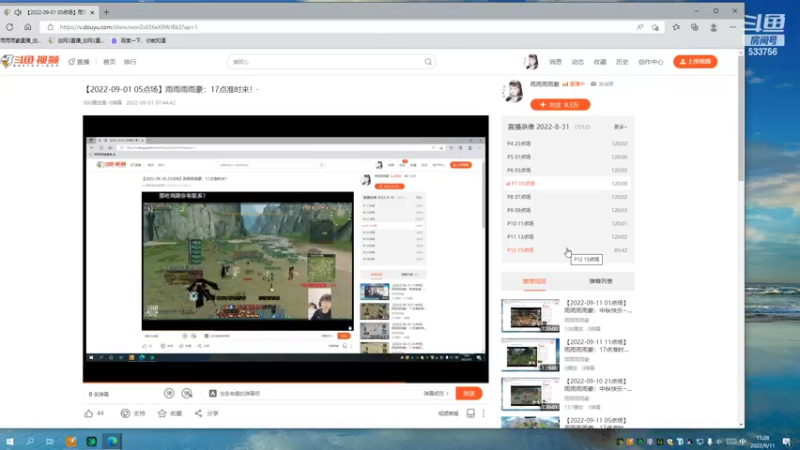Open 消息 messages
This screenshot has width=800, height=450.
(x=555, y=62)
